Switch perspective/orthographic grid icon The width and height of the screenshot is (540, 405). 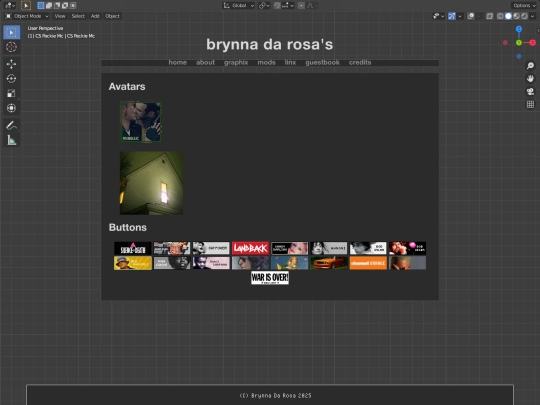530,104
